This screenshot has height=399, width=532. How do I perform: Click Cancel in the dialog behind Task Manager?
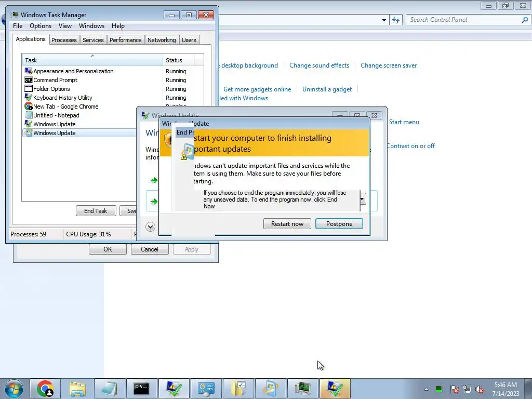pos(150,249)
